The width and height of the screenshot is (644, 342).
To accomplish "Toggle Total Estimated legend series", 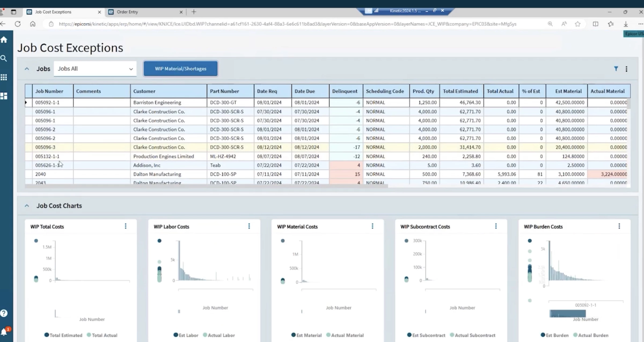I will click(x=63, y=335).
